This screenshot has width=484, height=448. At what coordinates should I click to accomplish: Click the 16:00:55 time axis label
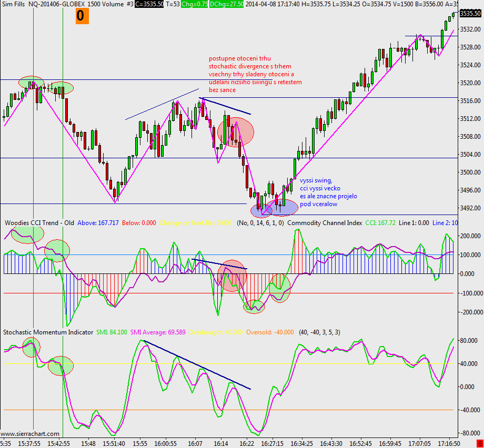(x=165, y=444)
